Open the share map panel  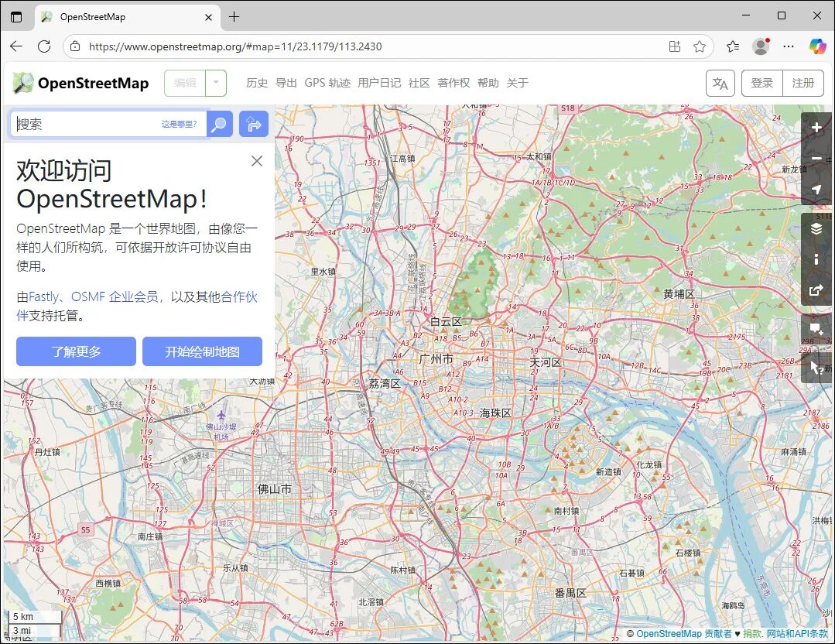(x=816, y=290)
